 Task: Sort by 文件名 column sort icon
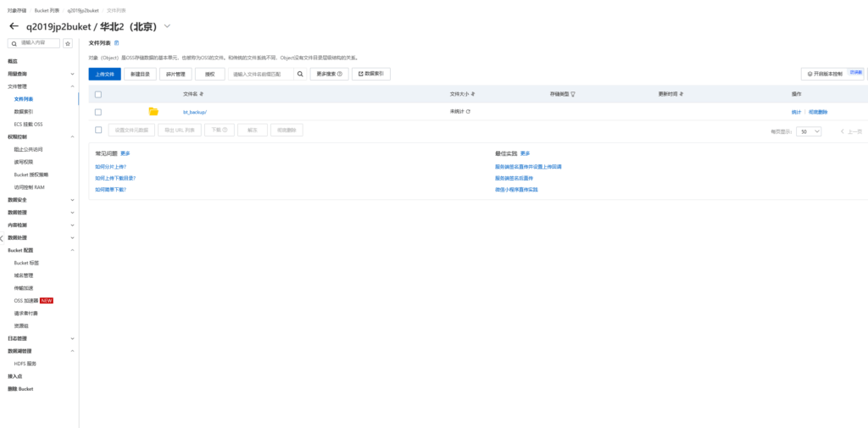(201, 94)
